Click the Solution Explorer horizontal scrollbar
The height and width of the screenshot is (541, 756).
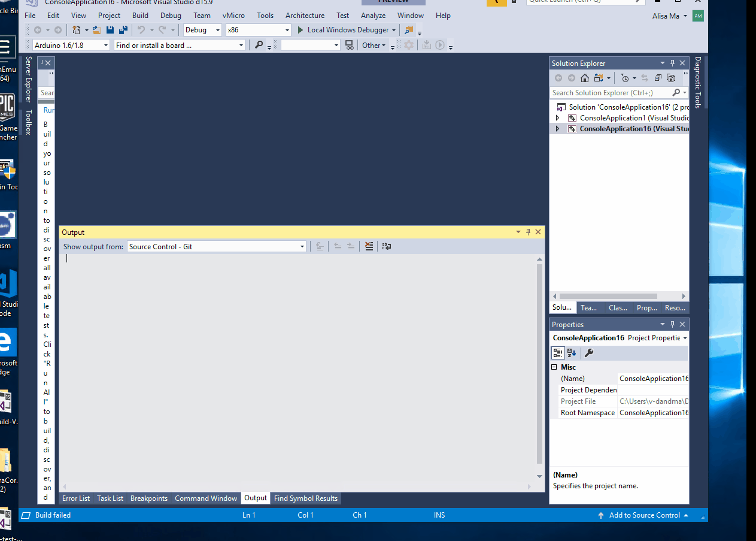(608, 296)
